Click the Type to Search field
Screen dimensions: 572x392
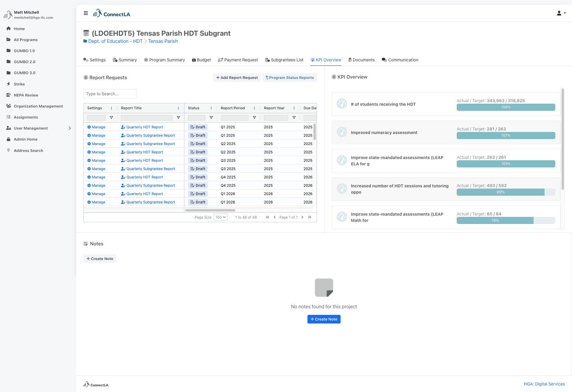point(110,94)
